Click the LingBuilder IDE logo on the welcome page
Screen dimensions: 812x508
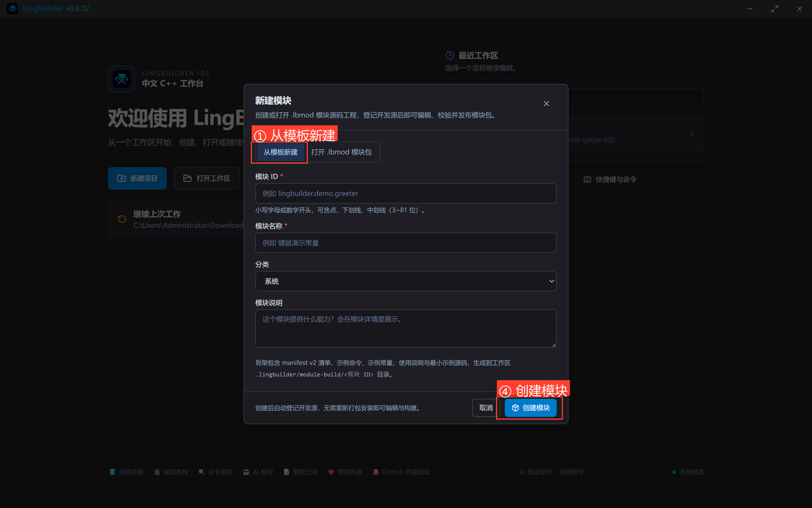point(122,79)
